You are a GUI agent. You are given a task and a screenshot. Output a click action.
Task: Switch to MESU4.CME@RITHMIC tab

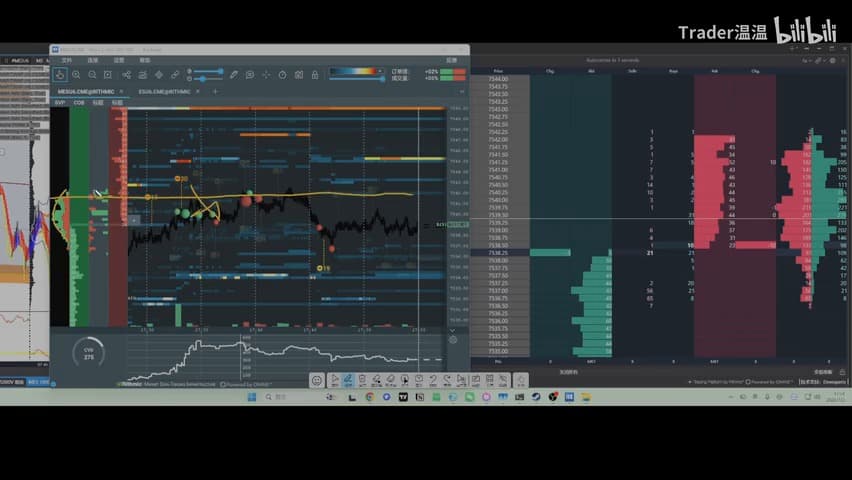point(86,91)
